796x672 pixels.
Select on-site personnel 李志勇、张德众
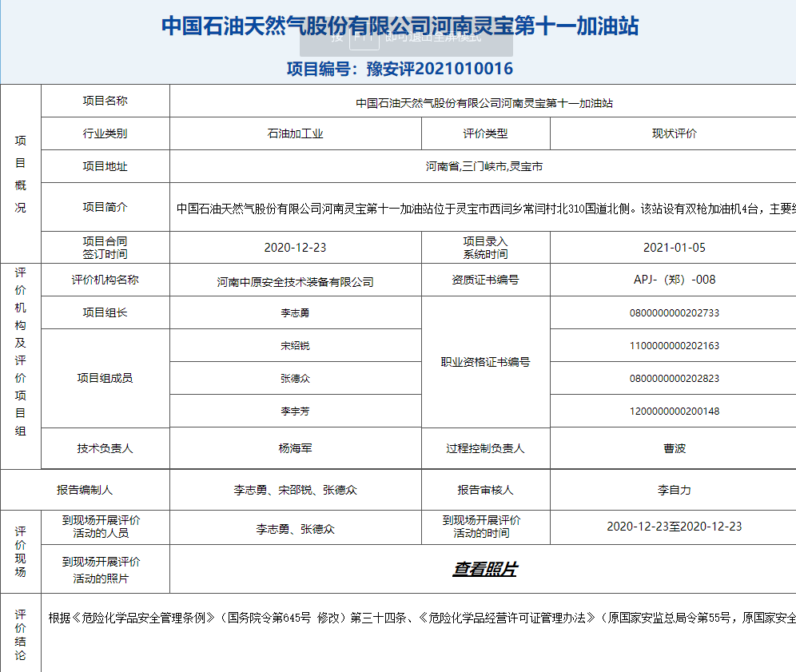pyautogui.click(x=295, y=529)
